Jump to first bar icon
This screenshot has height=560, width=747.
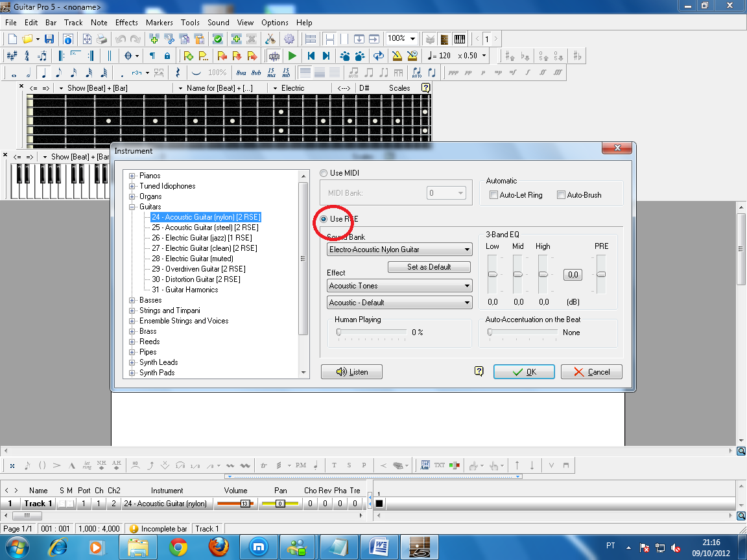(311, 56)
